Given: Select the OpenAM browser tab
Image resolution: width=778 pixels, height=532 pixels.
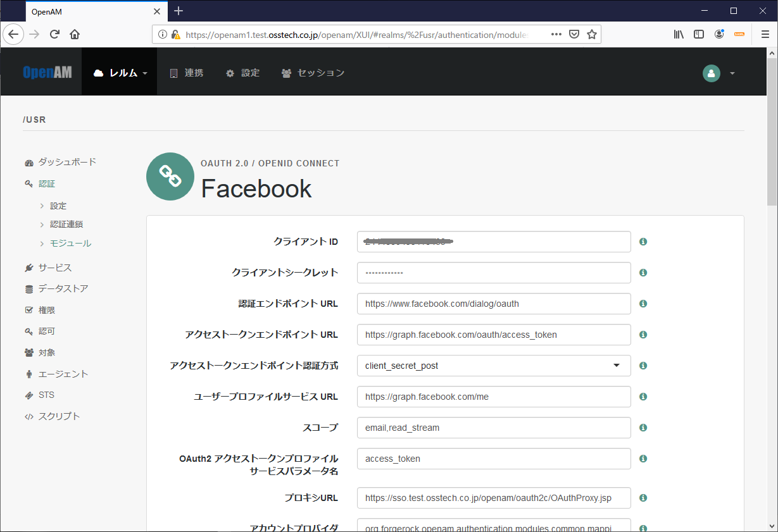Looking at the screenshot, I should pyautogui.click(x=89, y=11).
